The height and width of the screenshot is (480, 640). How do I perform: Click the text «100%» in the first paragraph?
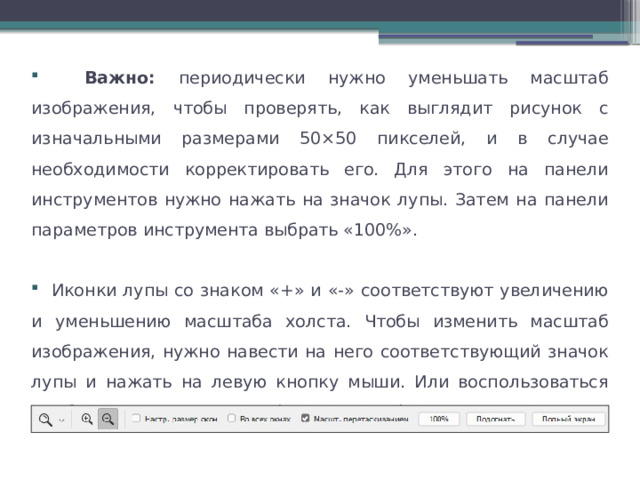point(378,231)
